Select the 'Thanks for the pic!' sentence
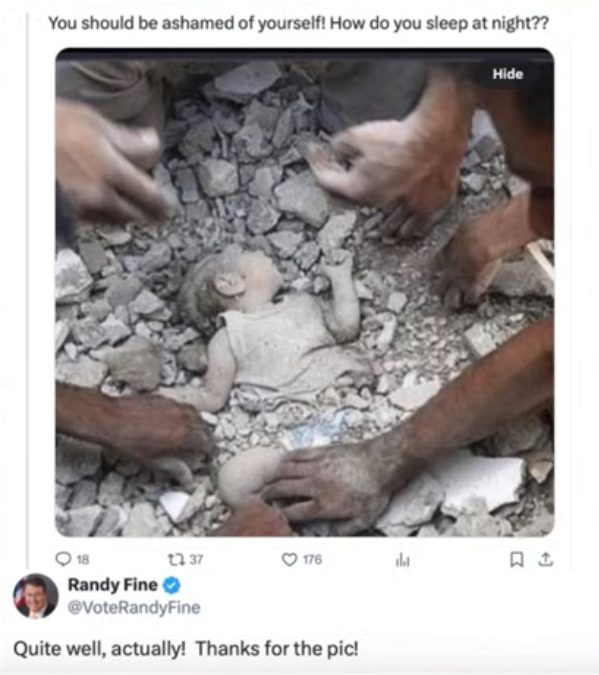Image resolution: width=599 pixels, height=675 pixels. pyautogui.click(x=277, y=648)
